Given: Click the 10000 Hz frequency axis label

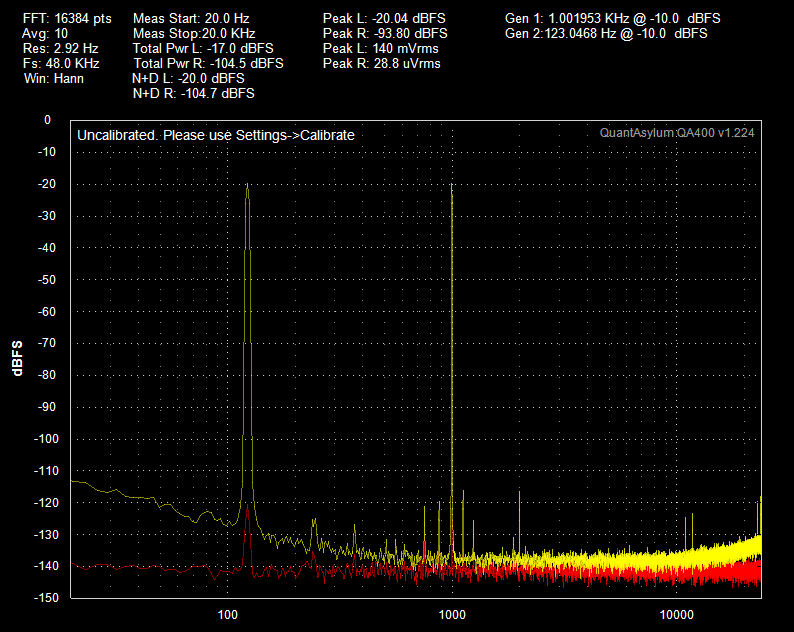Looking at the screenshot, I should click(x=677, y=615).
